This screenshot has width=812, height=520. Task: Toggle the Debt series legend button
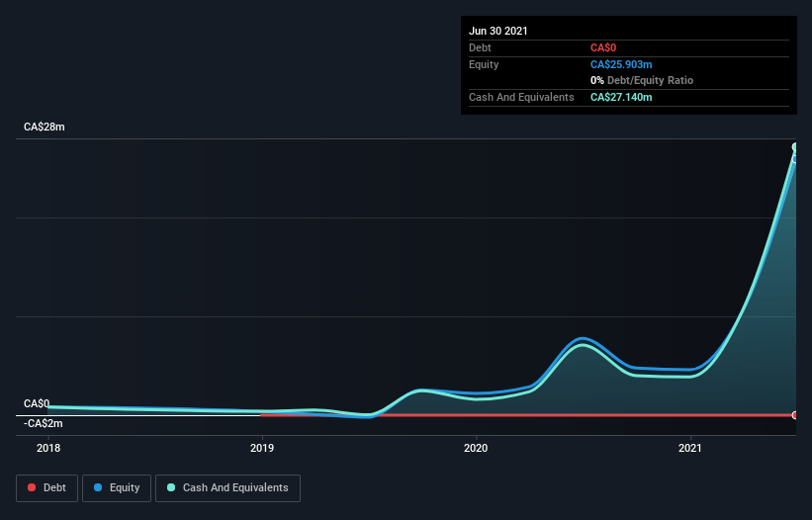(47, 488)
